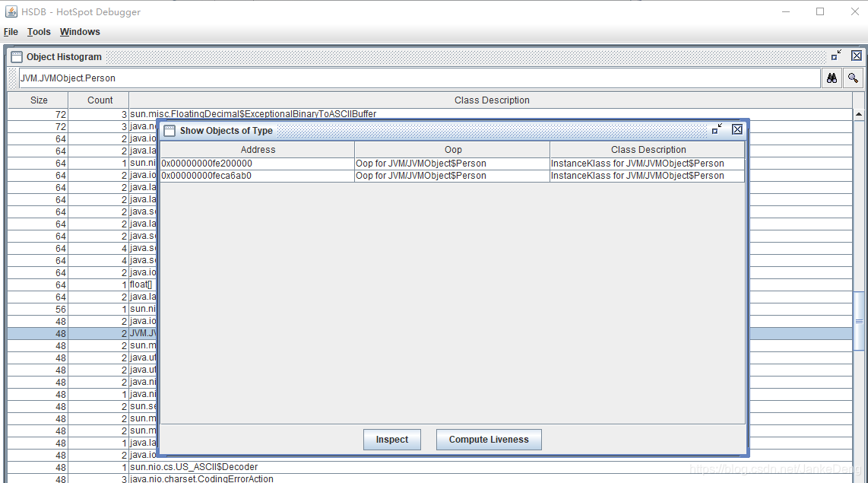868x483 pixels.
Task: Click the histogram Class Description column header
Action: pos(491,100)
